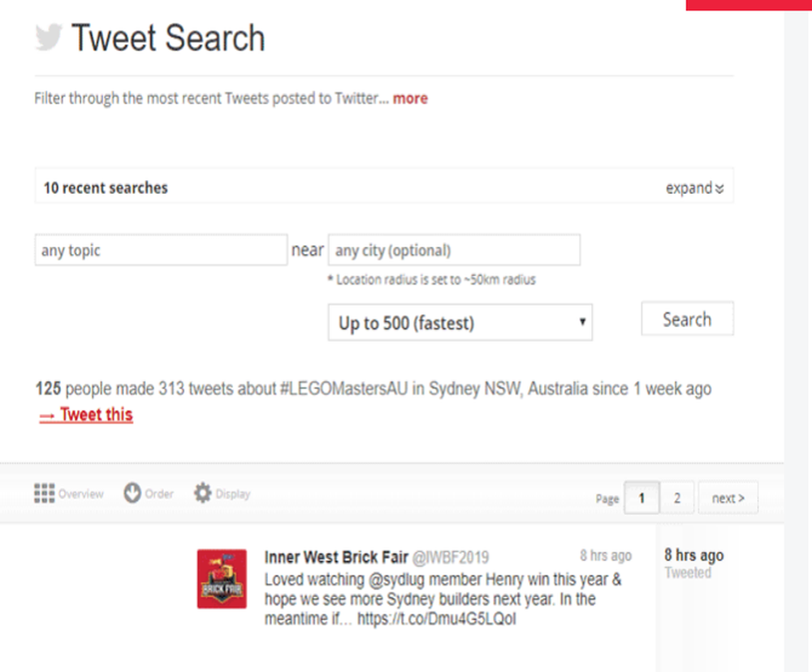The width and height of the screenshot is (812, 672).
Task: Click the Order arrow icon
Action: tap(132, 493)
